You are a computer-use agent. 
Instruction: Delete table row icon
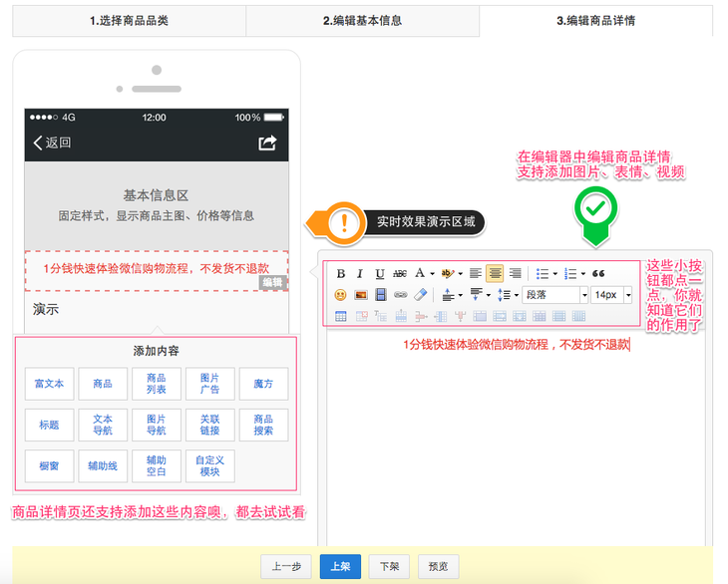[421, 317]
